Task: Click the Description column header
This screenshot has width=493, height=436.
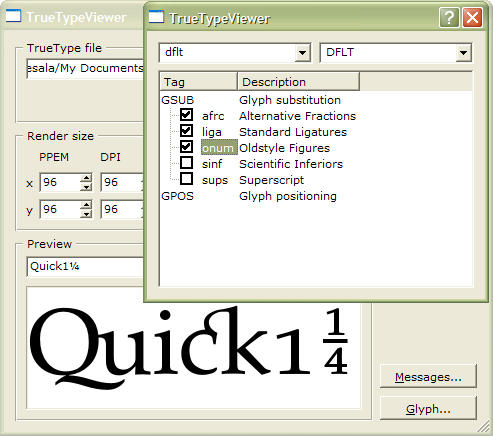Action: point(298,82)
